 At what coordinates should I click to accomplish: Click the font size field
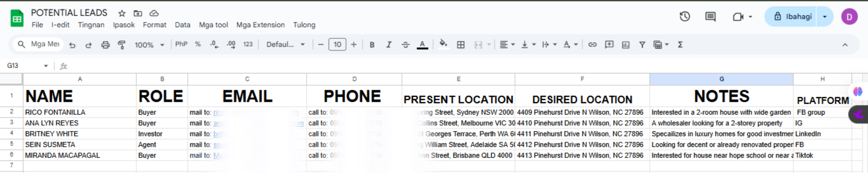(337, 45)
